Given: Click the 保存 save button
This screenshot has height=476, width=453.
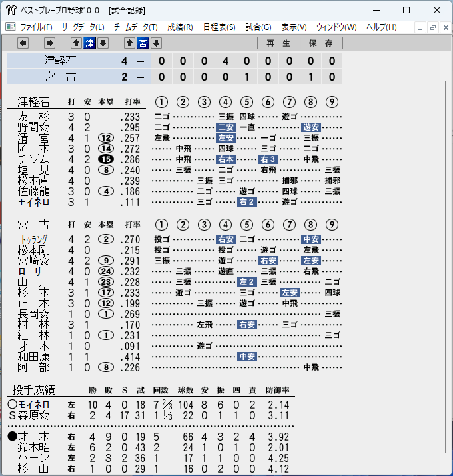Looking at the screenshot, I should (321, 43).
